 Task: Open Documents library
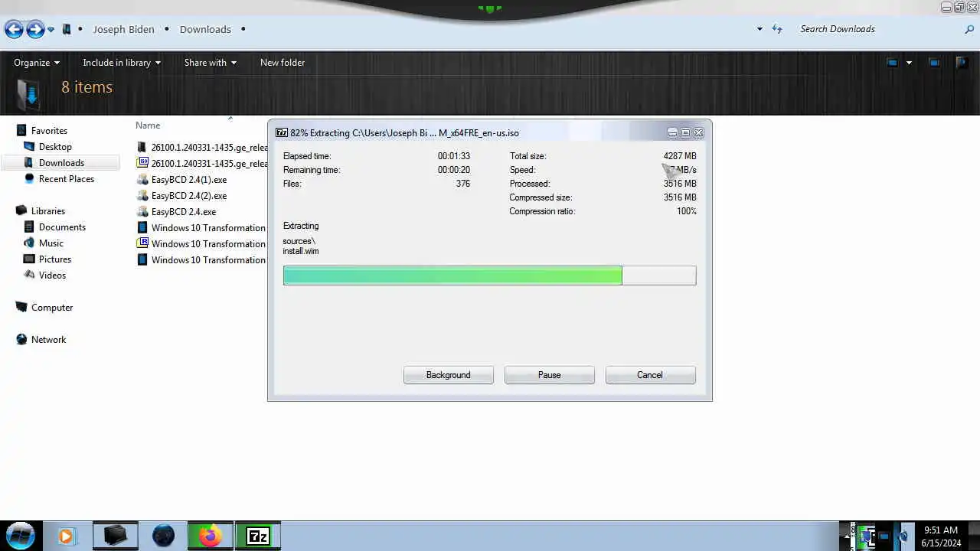click(x=62, y=227)
